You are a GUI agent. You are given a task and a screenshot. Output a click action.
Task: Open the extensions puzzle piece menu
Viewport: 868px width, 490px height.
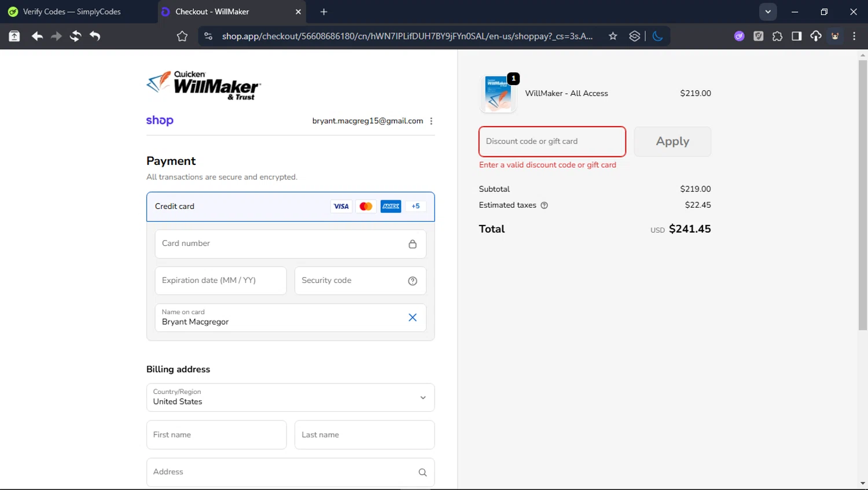coord(777,36)
